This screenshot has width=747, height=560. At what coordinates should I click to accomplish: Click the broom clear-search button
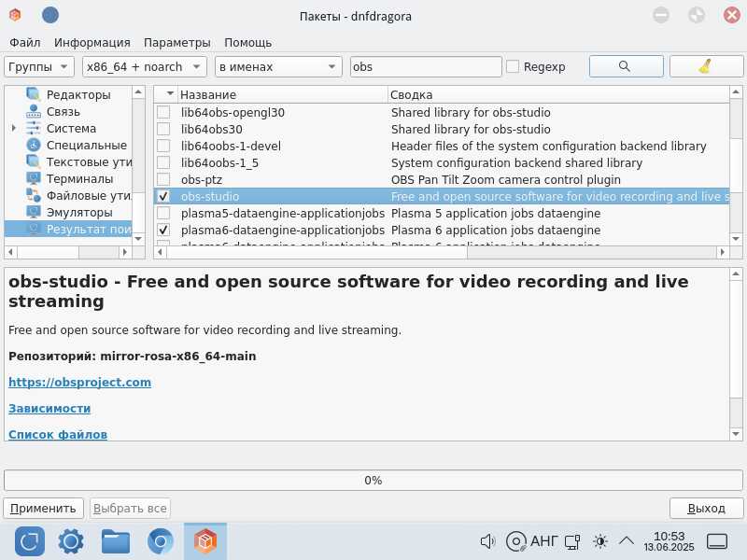tap(706, 66)
